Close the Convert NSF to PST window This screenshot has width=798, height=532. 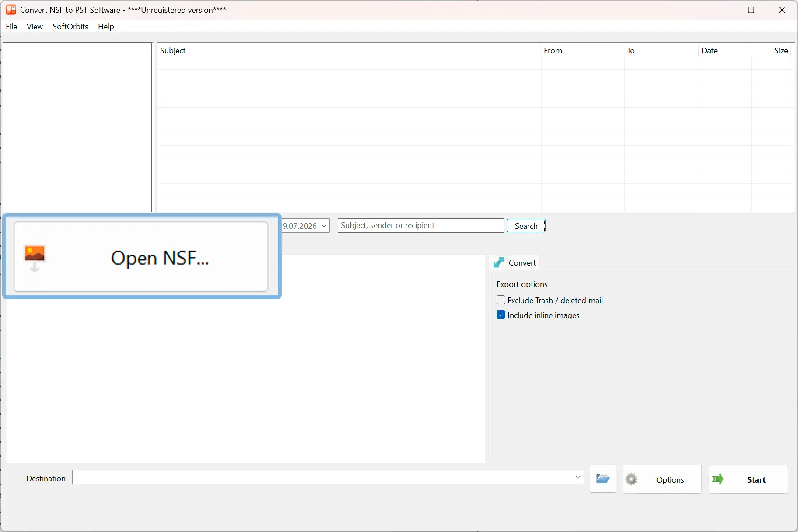coord(782,10)
